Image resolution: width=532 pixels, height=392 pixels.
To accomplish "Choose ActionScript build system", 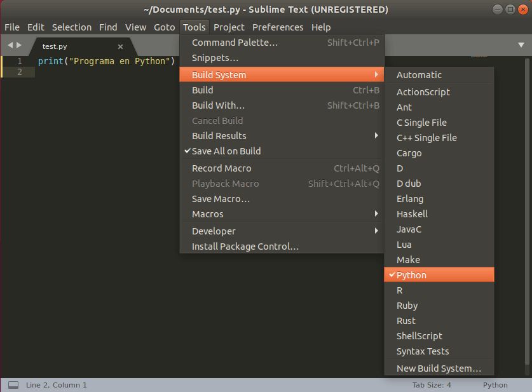I will (439, 92).
